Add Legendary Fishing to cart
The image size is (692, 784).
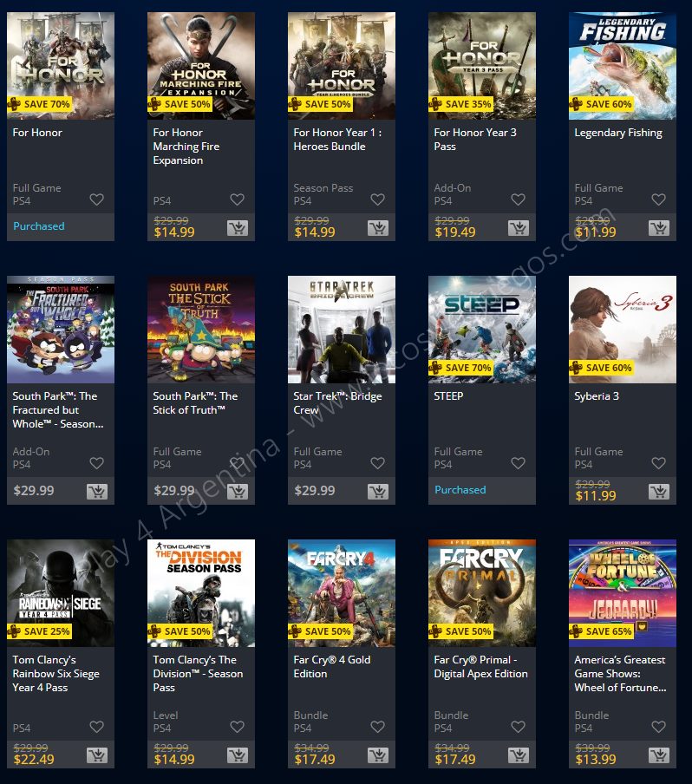point(659,228)
